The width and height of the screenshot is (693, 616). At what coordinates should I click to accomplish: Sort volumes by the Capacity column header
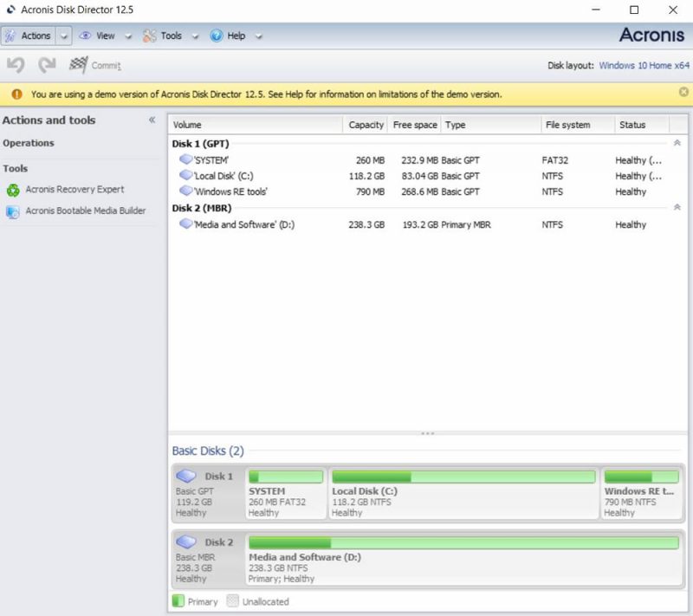point(365,124)
